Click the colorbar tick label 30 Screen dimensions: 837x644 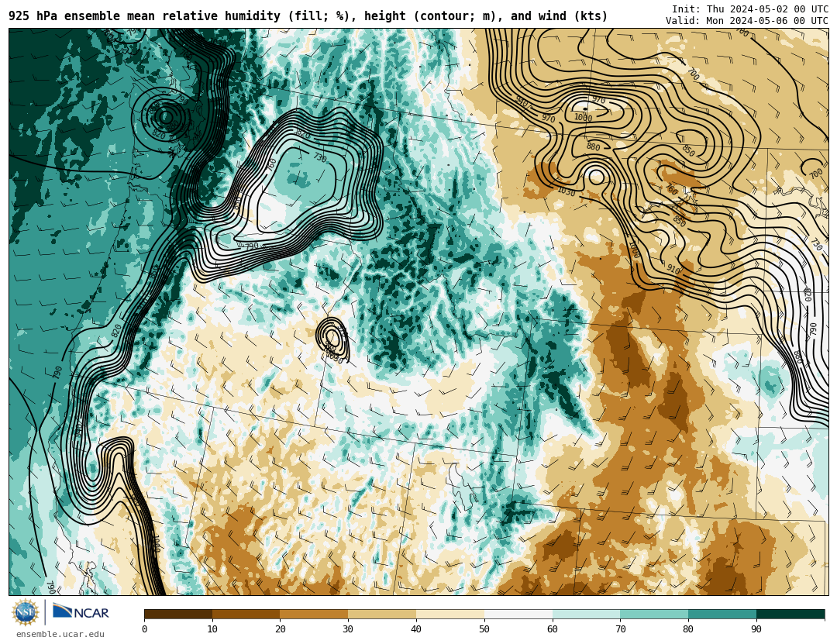point(348,629)
